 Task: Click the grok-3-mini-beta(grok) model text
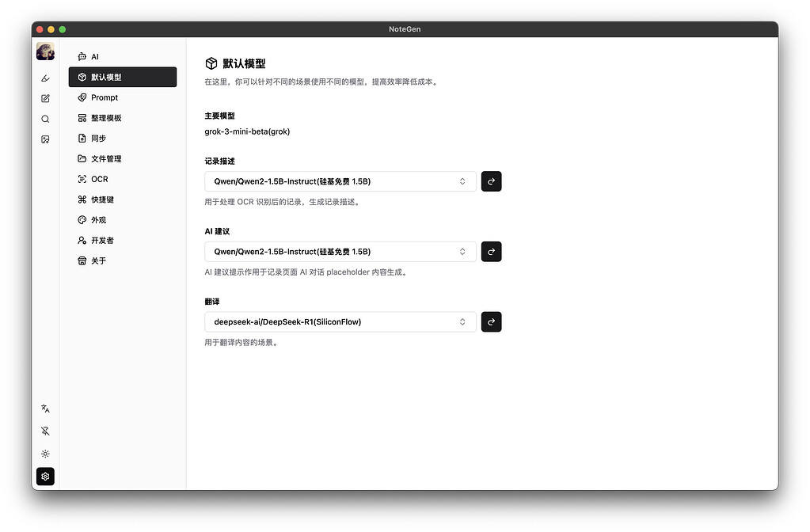(247, 131)
